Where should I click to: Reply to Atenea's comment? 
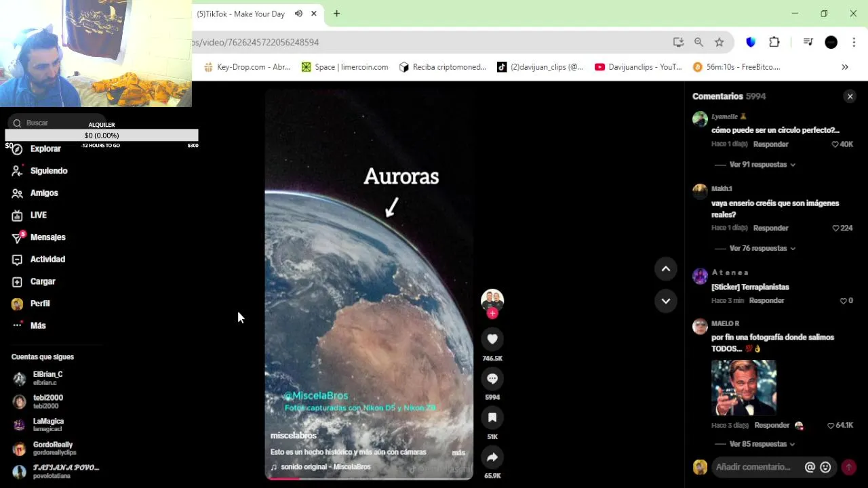766,301
